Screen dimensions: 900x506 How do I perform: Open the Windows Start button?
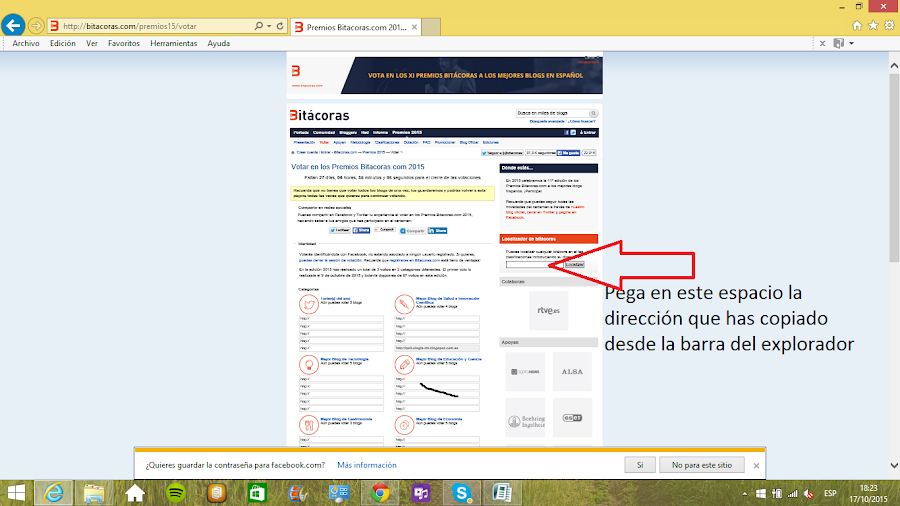pyautogui.click(x=16, y=493)
